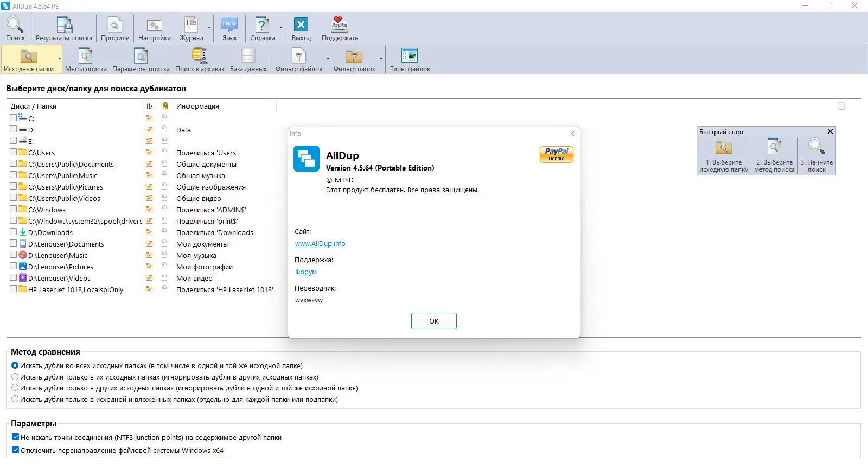Viewport: 868px width, 467px height.
Task: Expand the Справка dropdown arrow
Action: 281,28
